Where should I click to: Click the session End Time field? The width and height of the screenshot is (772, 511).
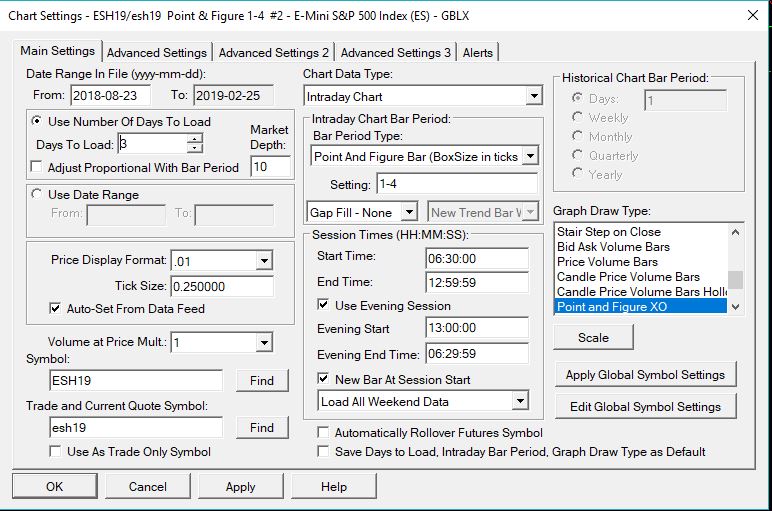pyautogui.click(x=477, y=282)
